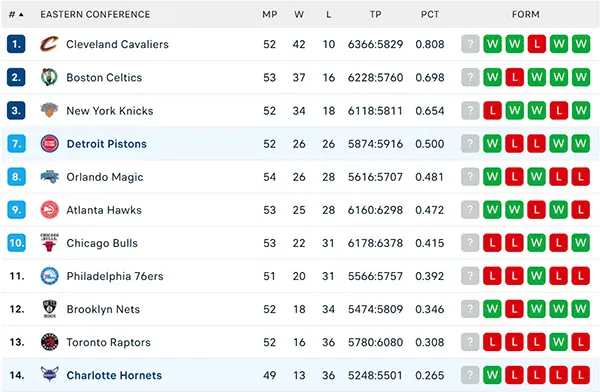Viewport: 600px width, 392px height.
Task: Click the Raptors' green W form badge
Action: tap(559, 342)
